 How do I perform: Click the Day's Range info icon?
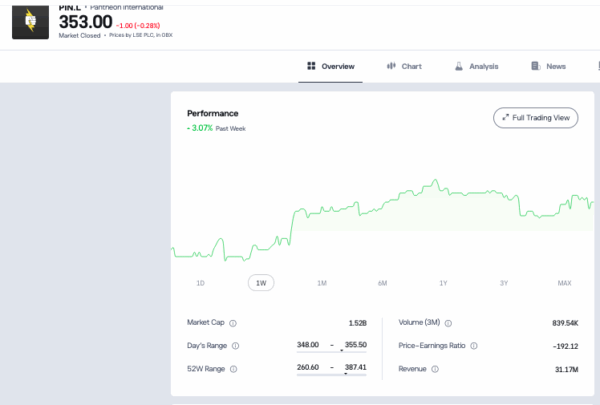(236, 346)
